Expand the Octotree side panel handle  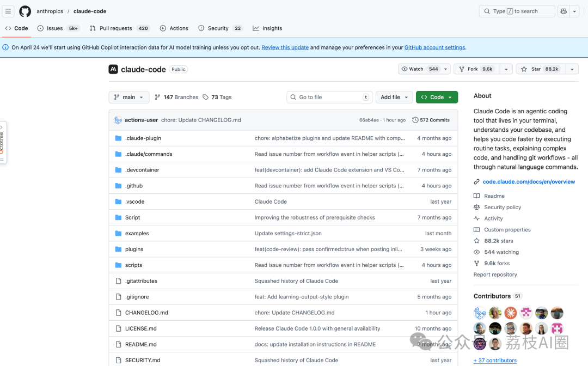pos(3,143)
